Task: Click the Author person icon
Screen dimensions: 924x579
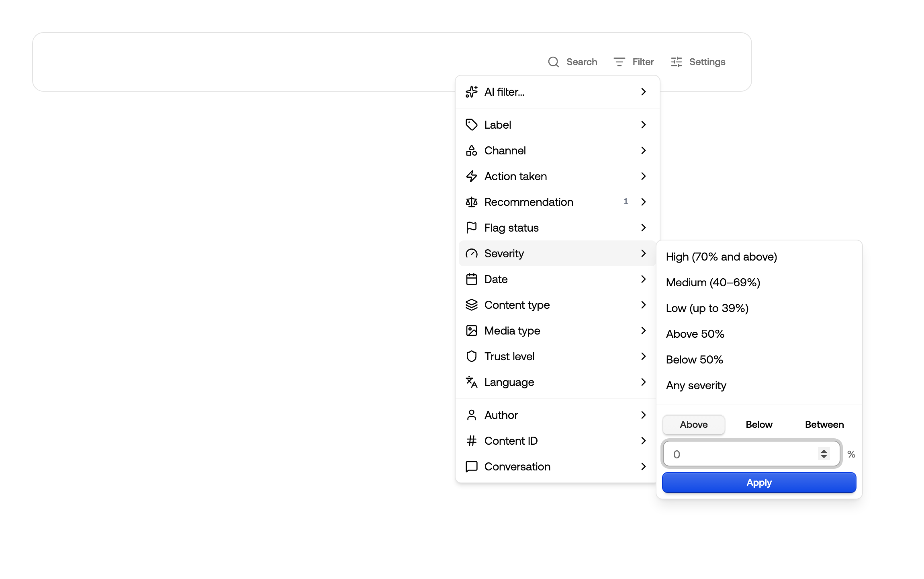Action: point(471,415)
